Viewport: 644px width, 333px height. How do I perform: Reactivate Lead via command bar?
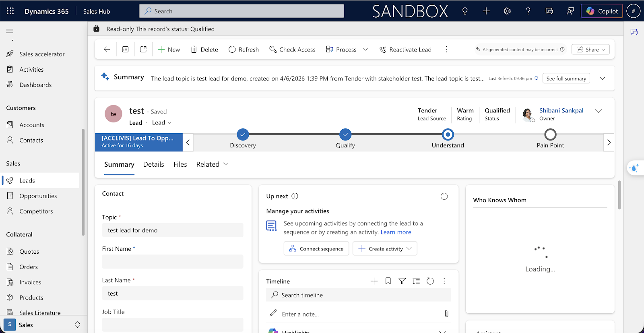tap(405, 49)
